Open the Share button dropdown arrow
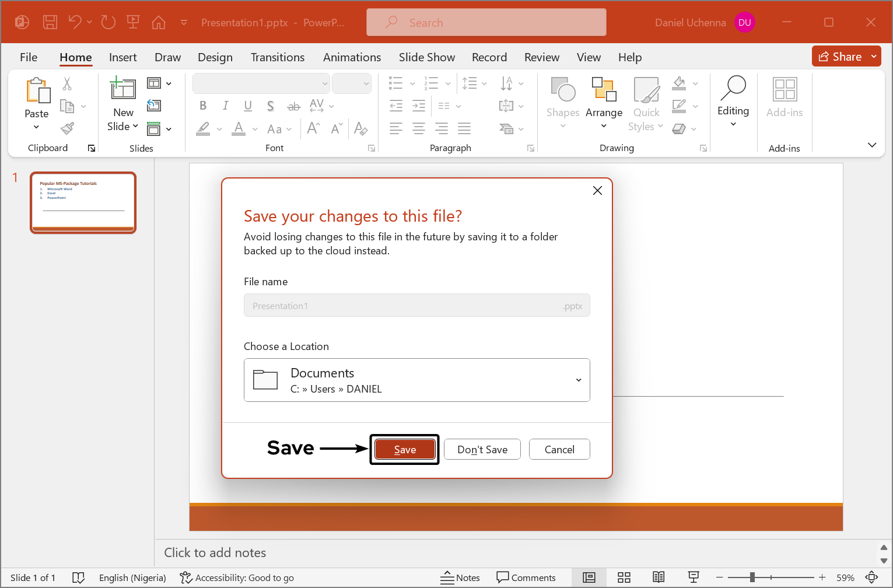Viewport: 893px width, 588px height. (x=874, y=57)
